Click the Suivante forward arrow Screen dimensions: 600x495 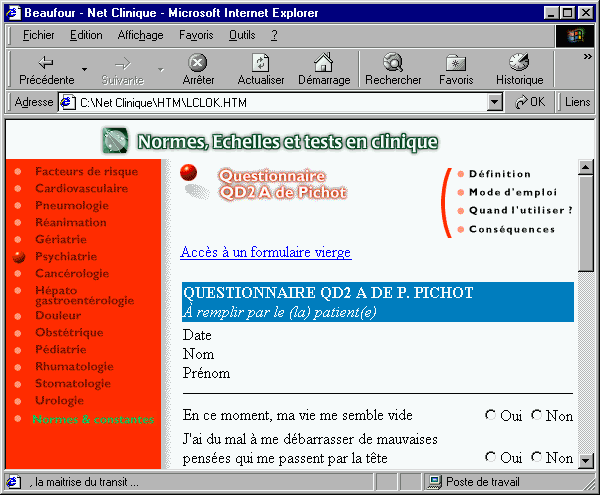(123, 69)
